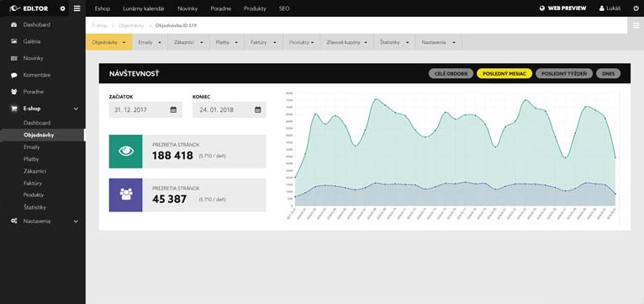Open E-shop Dashboard submenu item

point(37,123)
